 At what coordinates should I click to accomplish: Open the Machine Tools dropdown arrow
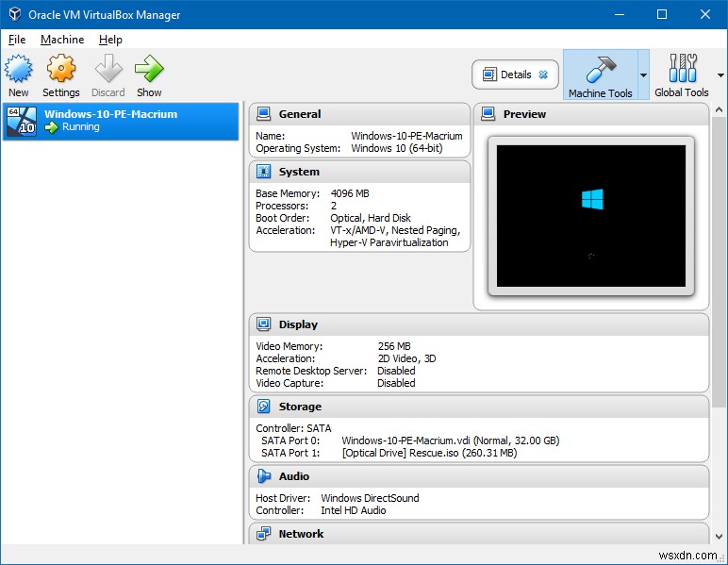[643, 75]
